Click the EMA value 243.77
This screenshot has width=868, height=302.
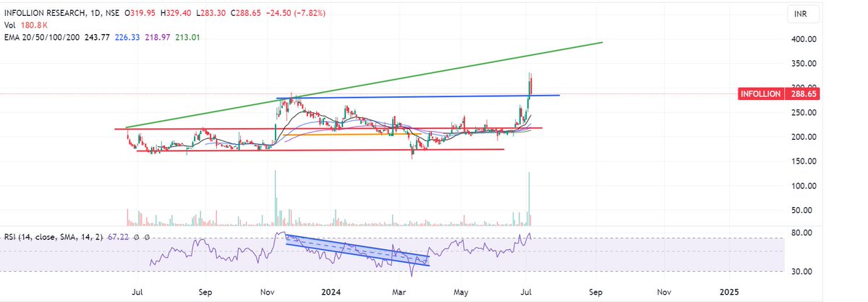[95, 35]
